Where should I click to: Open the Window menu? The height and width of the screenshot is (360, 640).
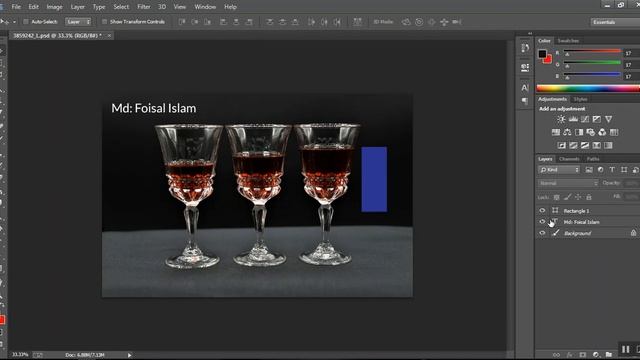coord(205,7)
